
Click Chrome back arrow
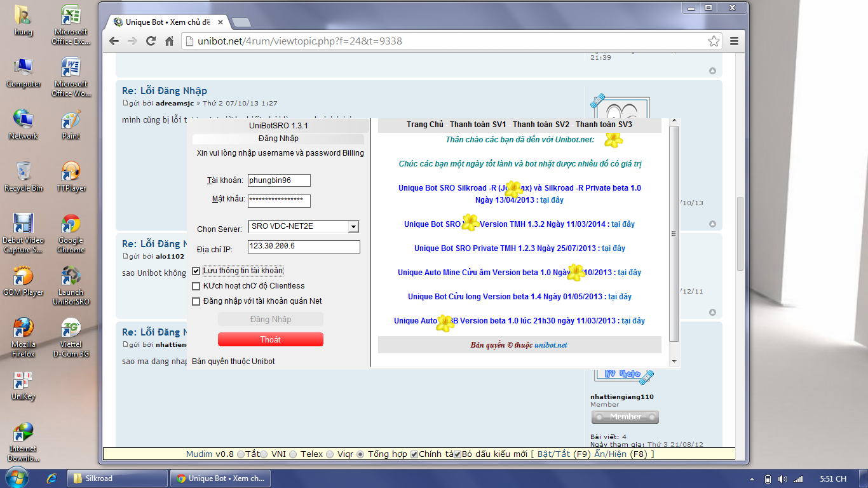[x=114, y=41]
